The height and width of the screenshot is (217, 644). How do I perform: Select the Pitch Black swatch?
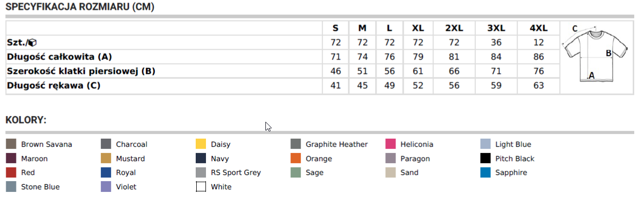coord(486,159)
